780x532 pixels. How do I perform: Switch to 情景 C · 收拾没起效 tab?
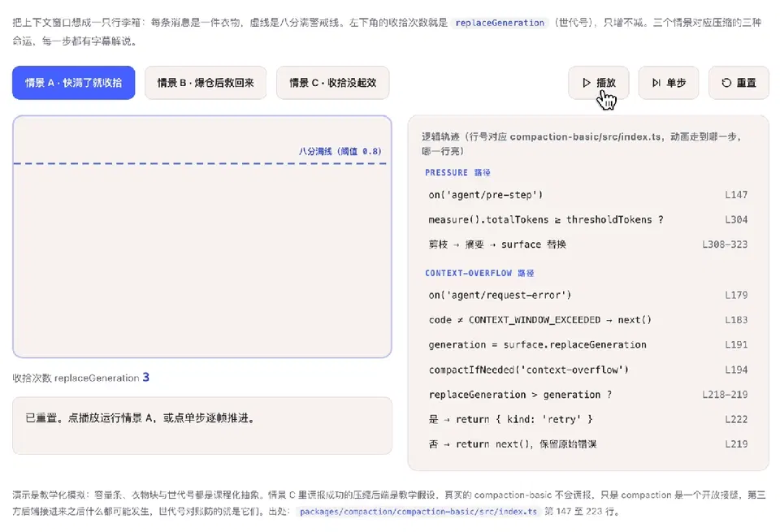pos(333,83)
